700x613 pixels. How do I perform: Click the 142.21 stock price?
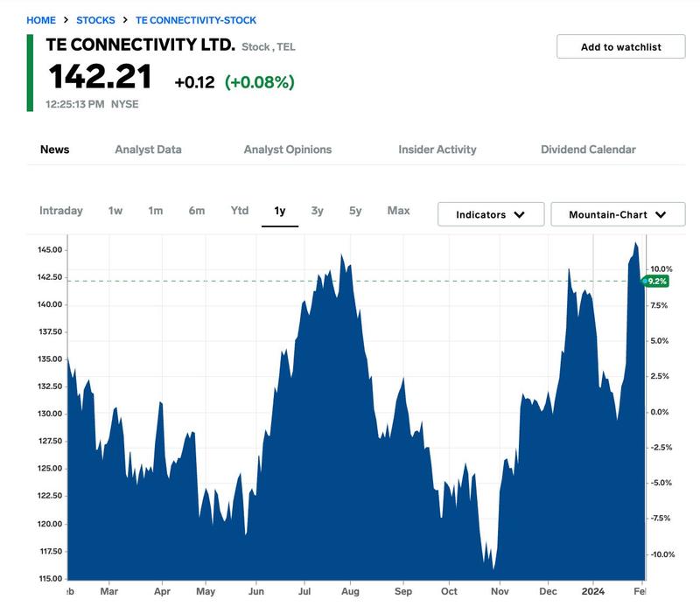tap(100, 77)
